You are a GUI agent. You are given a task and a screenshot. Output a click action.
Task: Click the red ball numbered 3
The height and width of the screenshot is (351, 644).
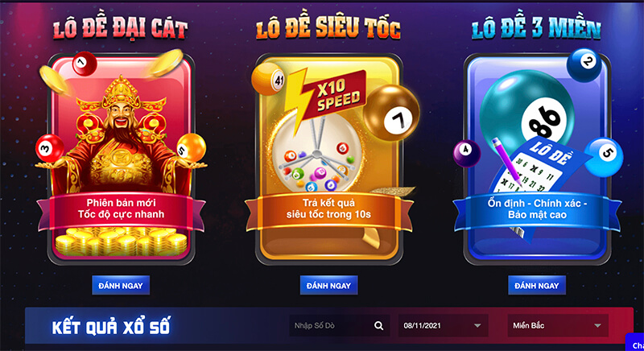(50, 148)
